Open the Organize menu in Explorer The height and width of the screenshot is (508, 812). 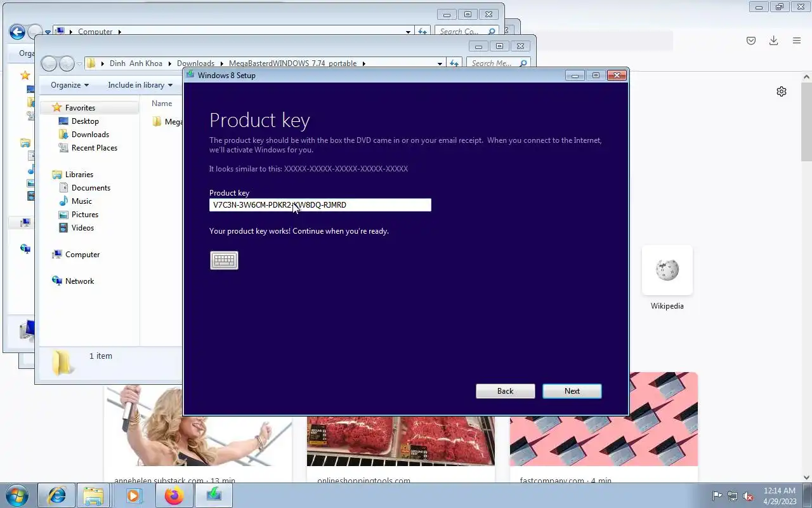pos(70,85)
